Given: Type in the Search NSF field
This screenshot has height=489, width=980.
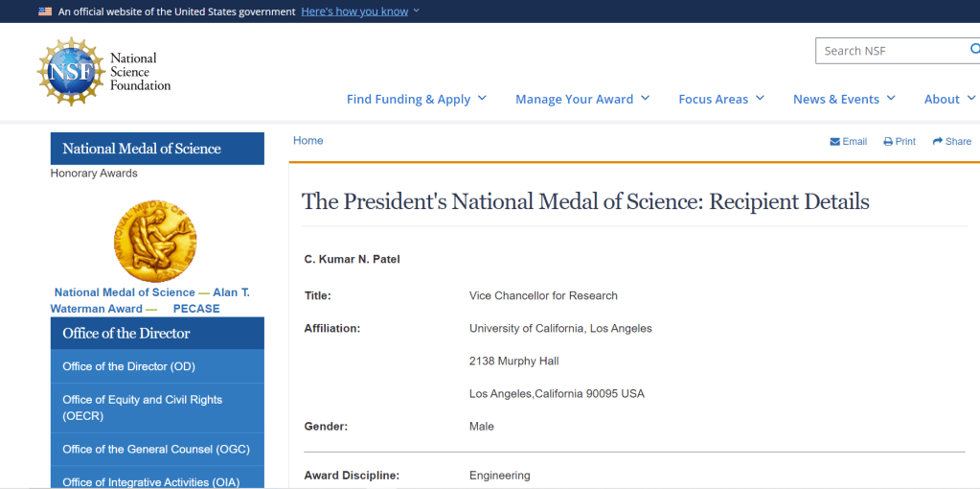Looking at the screenshot, I should 891,51.
